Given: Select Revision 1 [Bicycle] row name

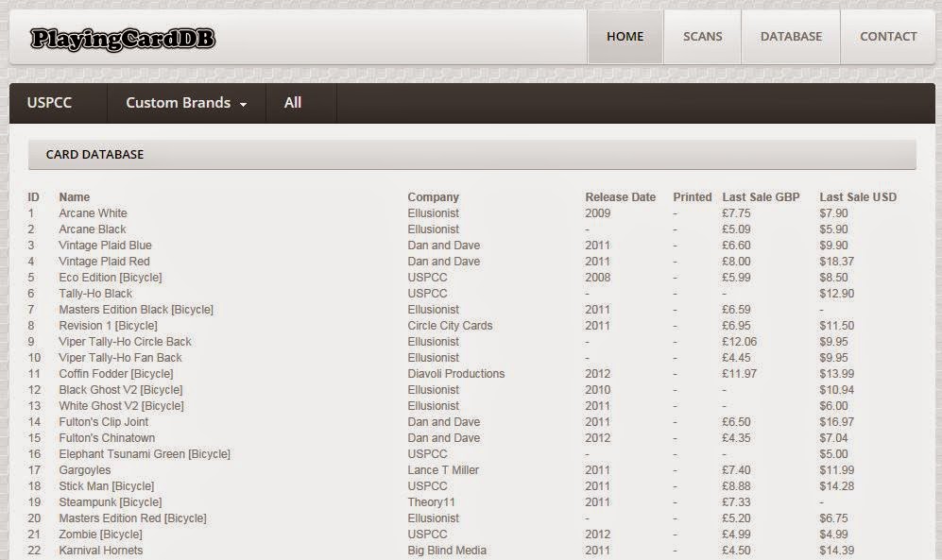Looking at the screenshot, I should (x=108, y=325).
